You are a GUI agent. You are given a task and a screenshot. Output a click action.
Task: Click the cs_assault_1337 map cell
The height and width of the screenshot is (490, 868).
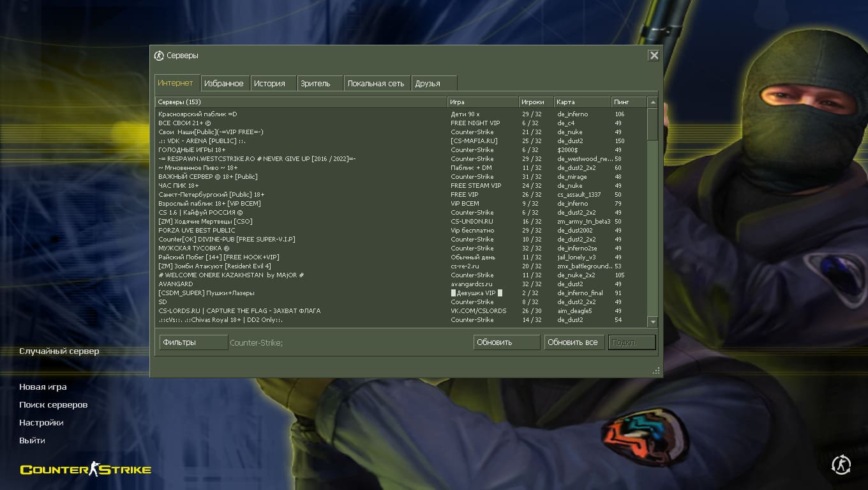(579, 195)
